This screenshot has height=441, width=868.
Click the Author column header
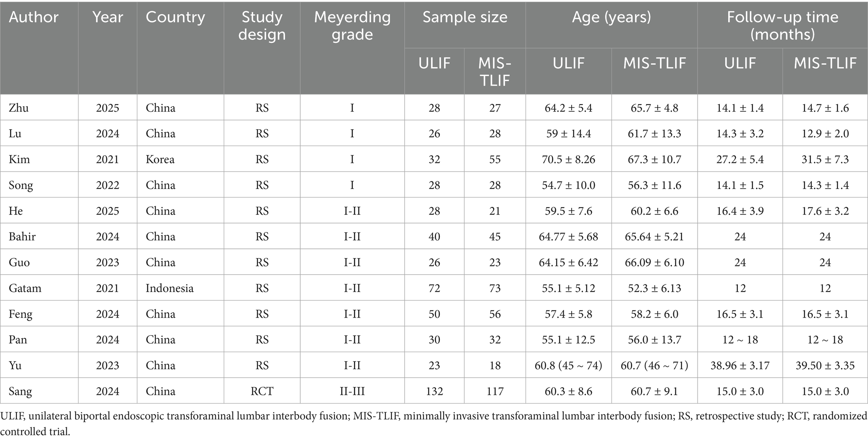(x=34, y=17)
